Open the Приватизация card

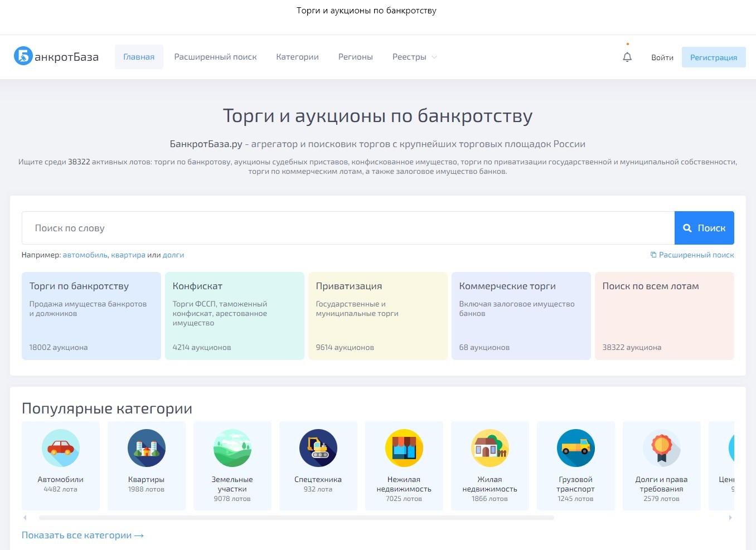[x=378, y=316]
